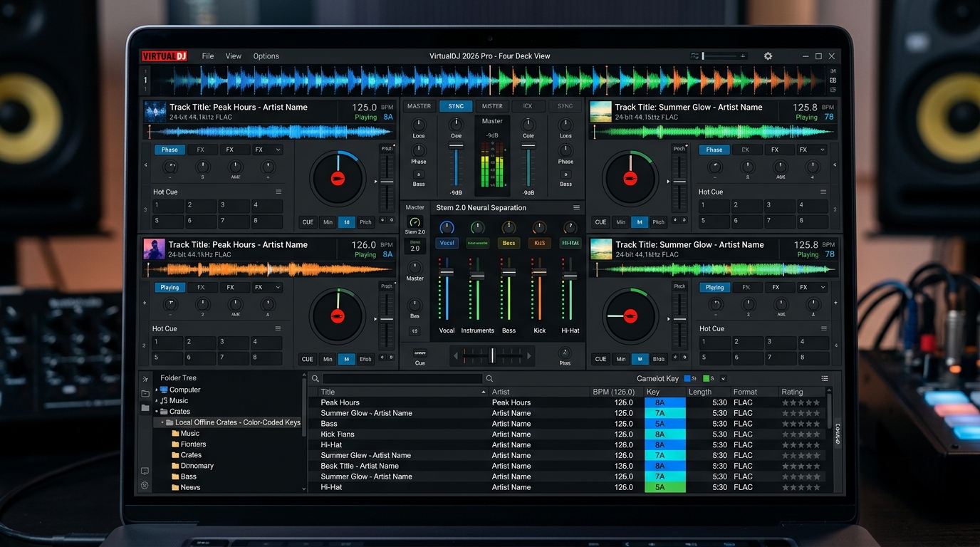Open Hot Cue menu on the 125.0 BPM deck
The image size is (980, 547).
[278, 192]
